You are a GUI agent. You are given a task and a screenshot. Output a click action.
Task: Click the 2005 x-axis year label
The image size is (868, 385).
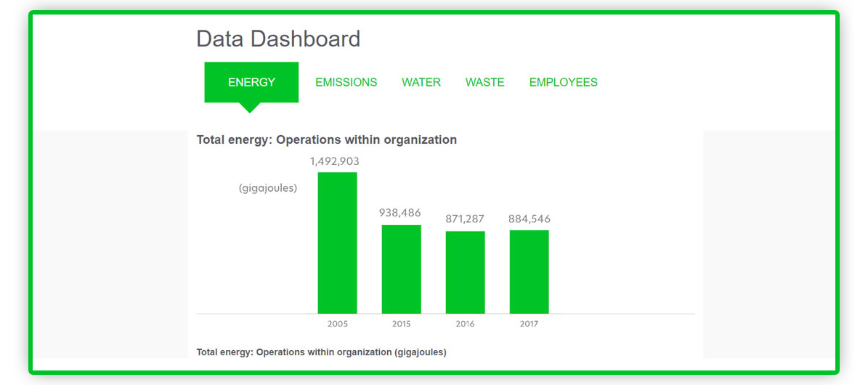click(x=337, y=324)
